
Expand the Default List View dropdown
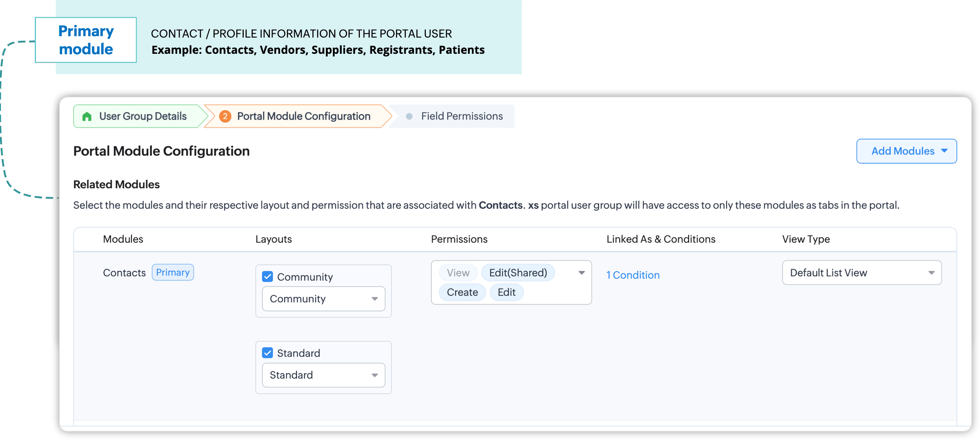click(x=862, y=273)
